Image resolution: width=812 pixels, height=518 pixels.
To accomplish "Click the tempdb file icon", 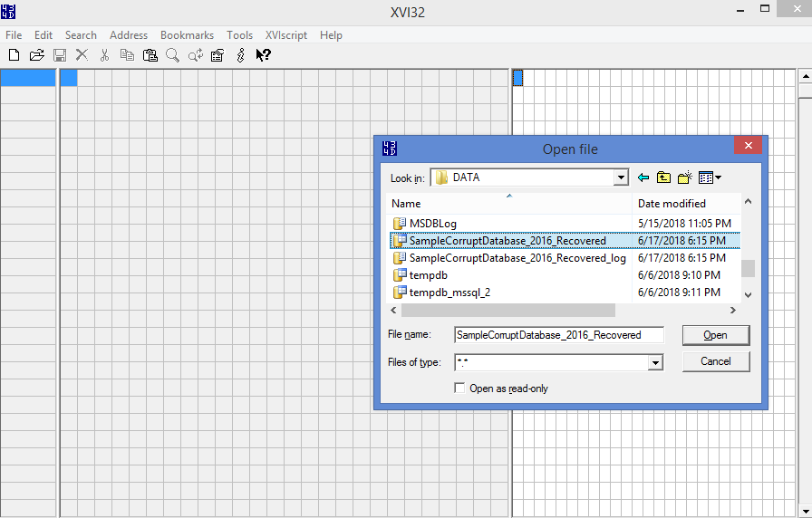I will [400, 274].
